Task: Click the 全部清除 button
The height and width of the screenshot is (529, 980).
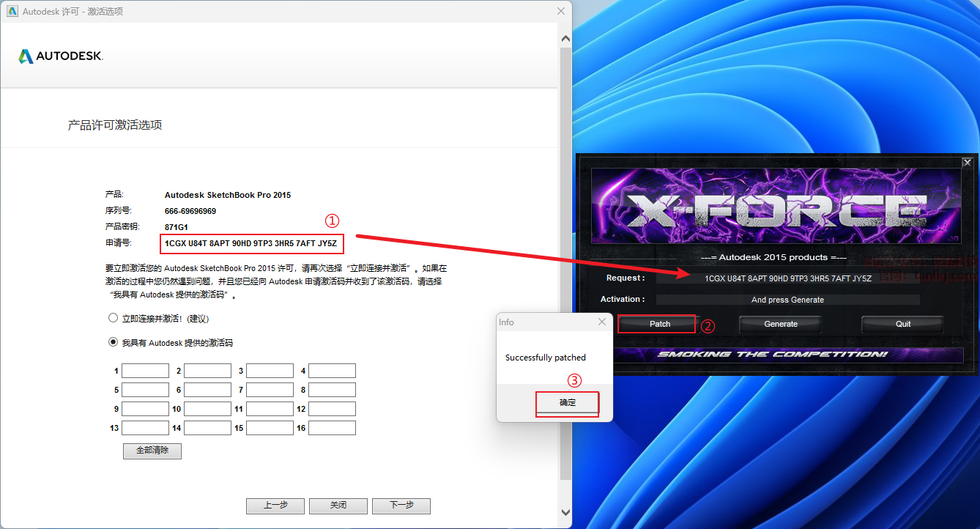Action: pyautogui.click(x=152, y=451)
